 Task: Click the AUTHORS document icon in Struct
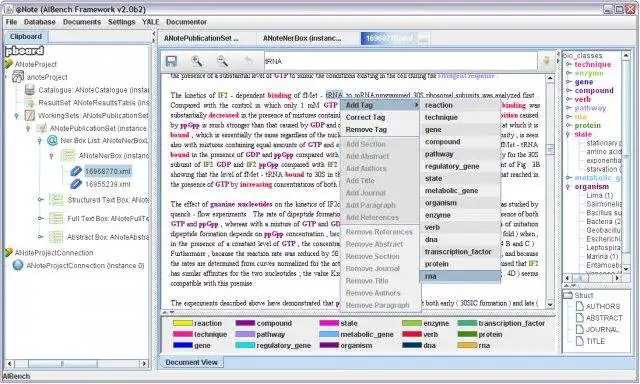[580, 306]
